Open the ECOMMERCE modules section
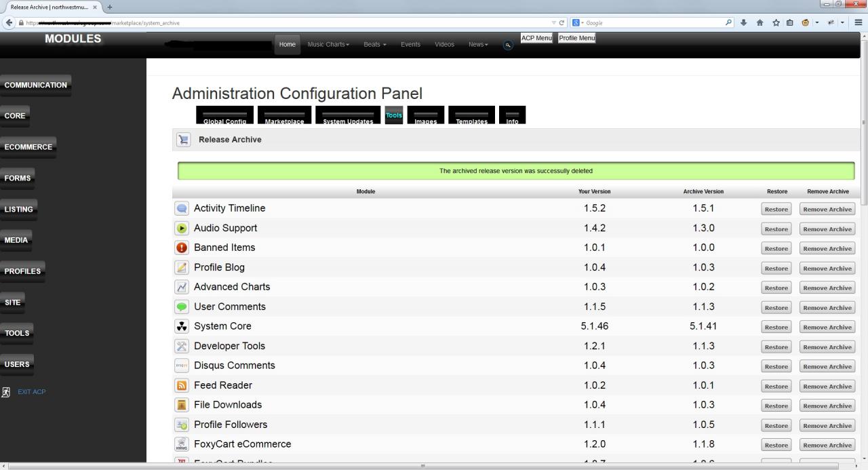Image resolution: width=868 pixels, height=470 pixels. [28, 147]
